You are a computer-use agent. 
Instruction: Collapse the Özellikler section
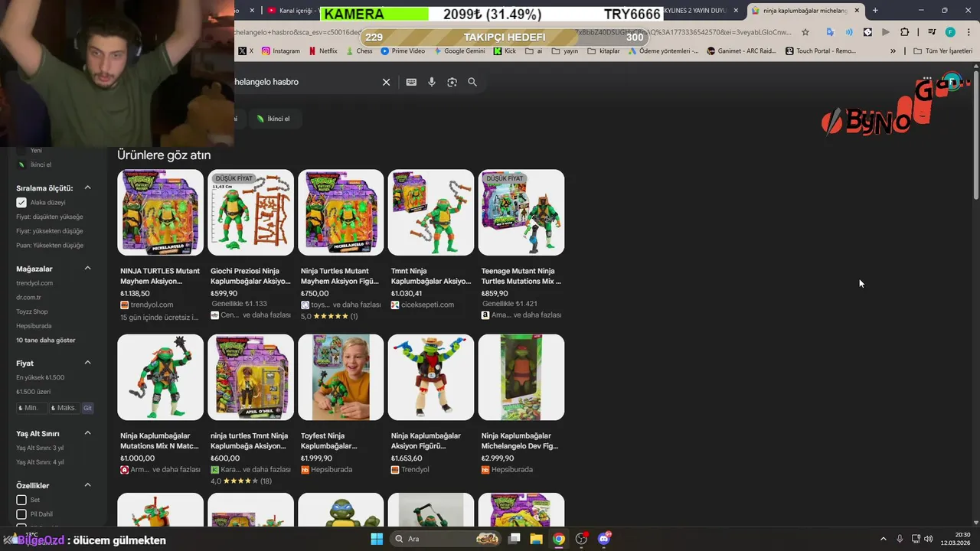click(x=87, y=485)
